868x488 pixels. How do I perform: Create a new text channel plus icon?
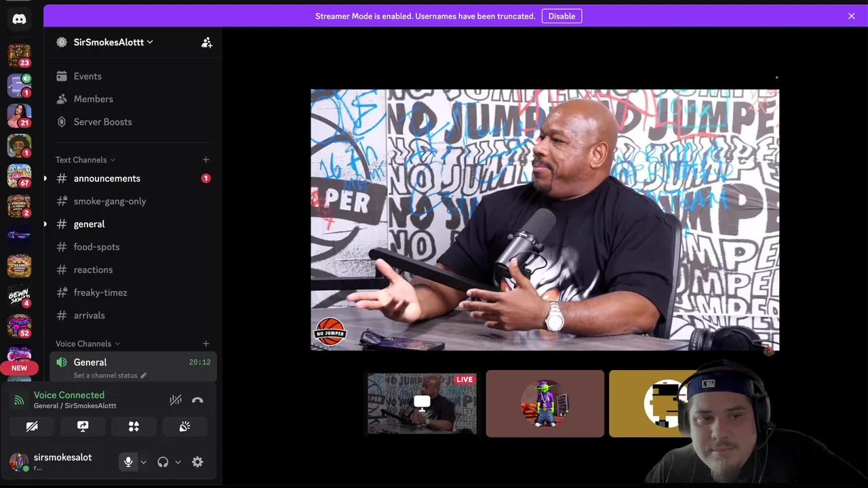point(206,160)
